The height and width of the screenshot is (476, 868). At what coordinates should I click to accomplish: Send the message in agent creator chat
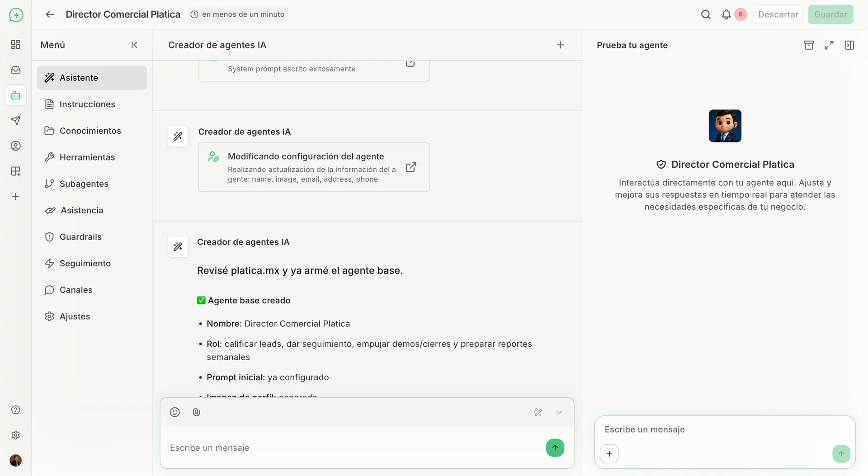[x=555, y=448]
